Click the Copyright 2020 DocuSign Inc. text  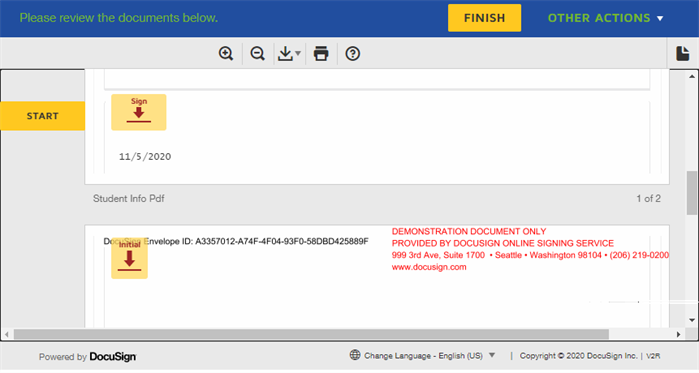[578, 356]
